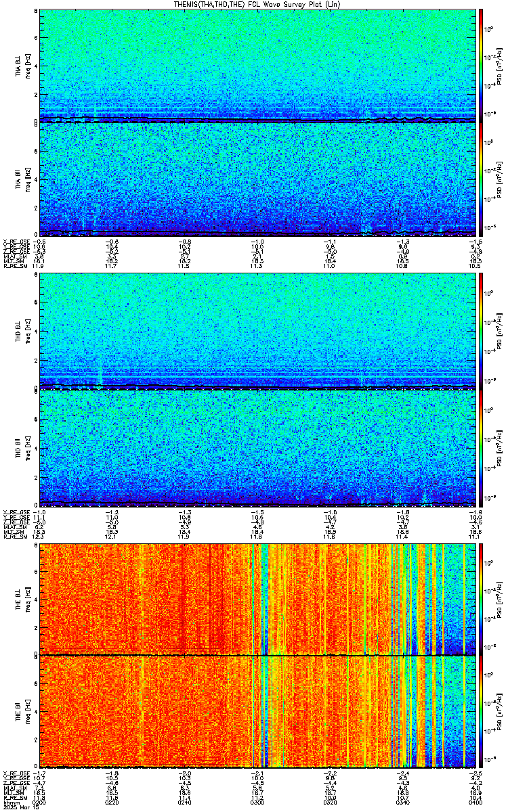This screenshot has height=812, width=508.
Task: Click the THE B⊥ PSD color bar
Action: click(481, 599)
